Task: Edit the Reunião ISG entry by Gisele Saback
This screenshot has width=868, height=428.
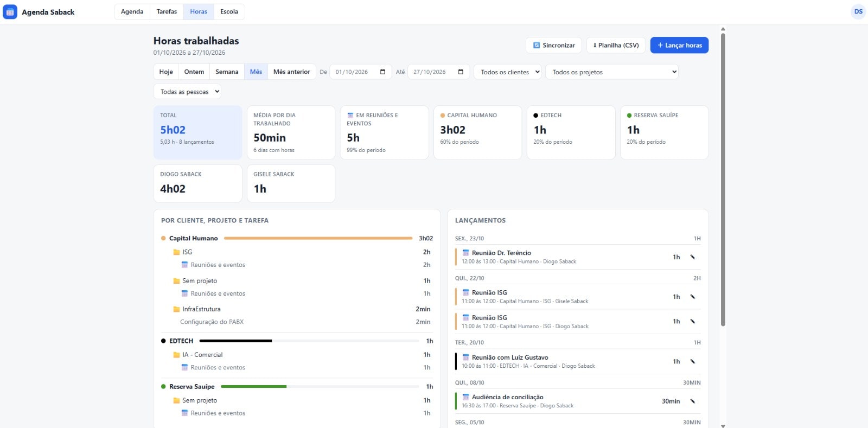Action: pos(693,297)
